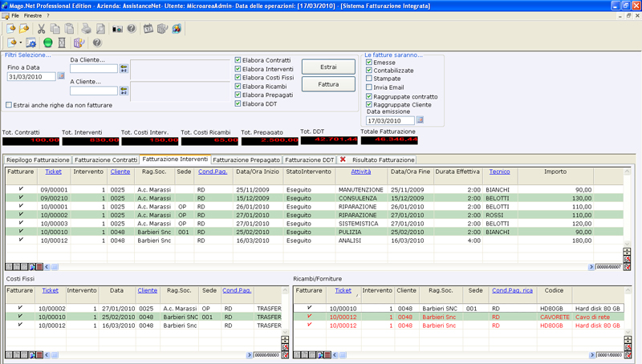Switch to Riepilogo Fatturazione tab
The height and width of the screenshot is (364, 642).
tap(38, 160)
